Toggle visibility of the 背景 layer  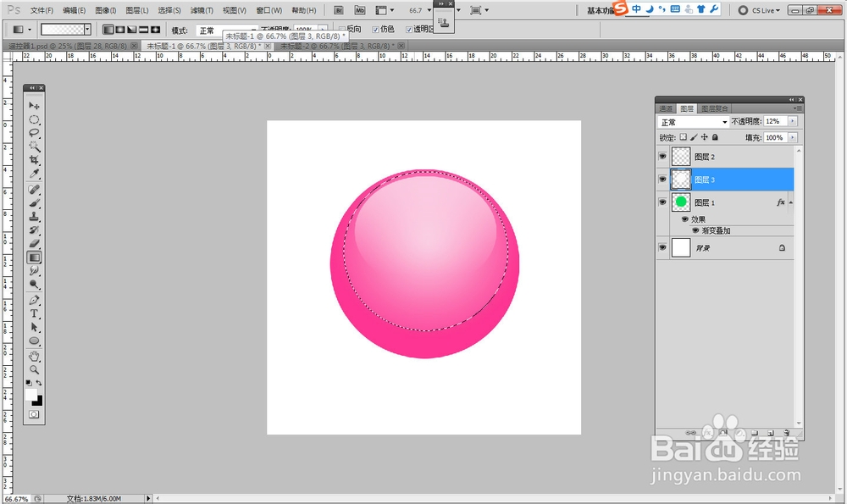[x=662, y=247]
